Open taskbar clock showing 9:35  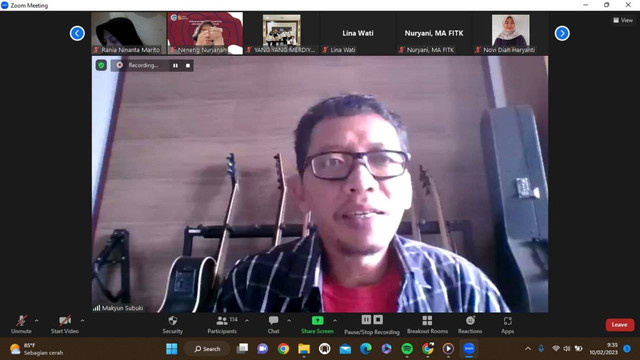(603, 349)
